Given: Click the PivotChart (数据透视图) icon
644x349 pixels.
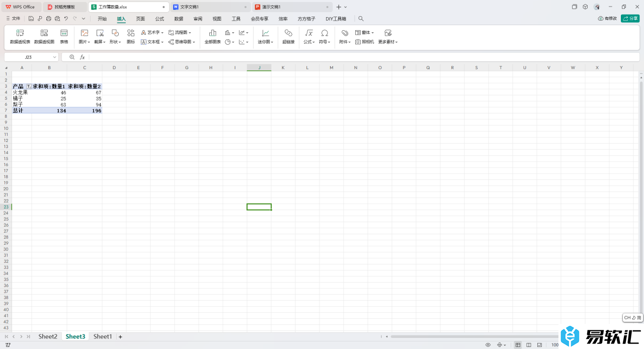Looking at the screenshot, I should click(44, 36).
